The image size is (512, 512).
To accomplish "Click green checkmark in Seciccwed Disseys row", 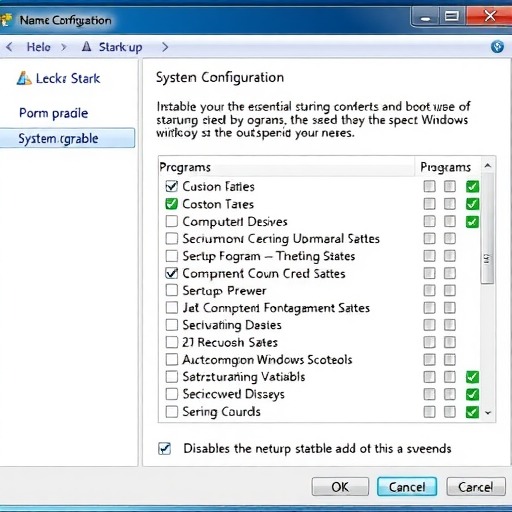I will [472, 394].
